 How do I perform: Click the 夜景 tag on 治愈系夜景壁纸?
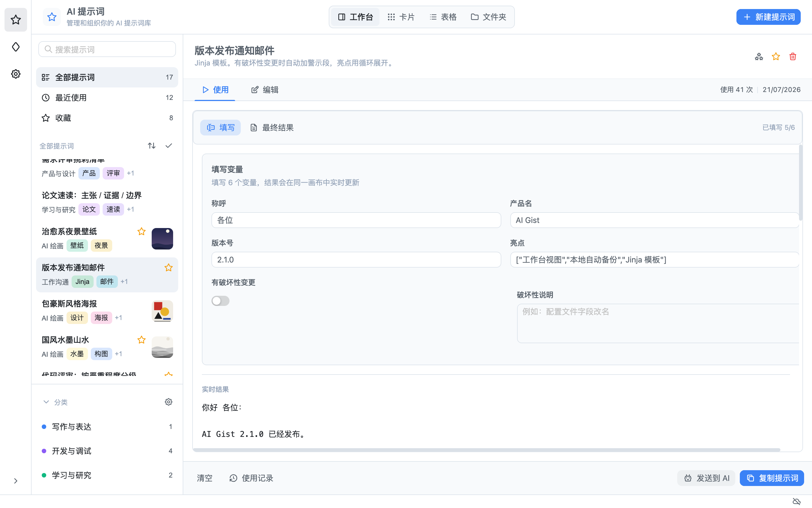[x=101, y=246]
